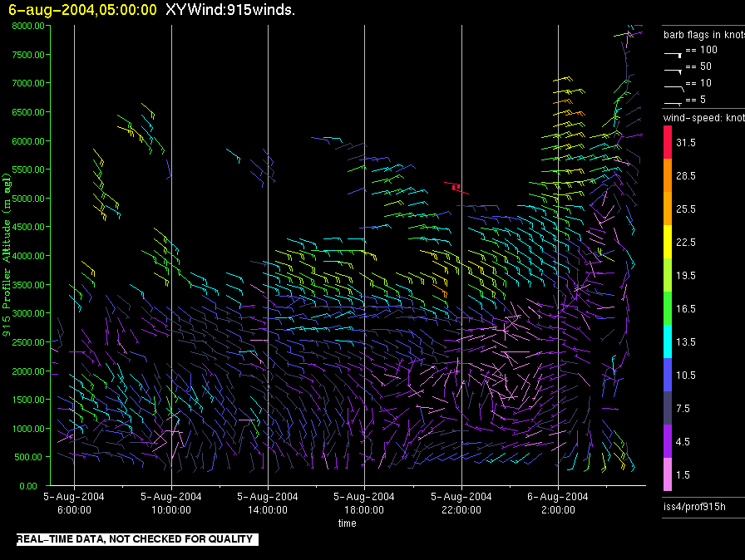
Task: Click the 6500.00 altitude tick label
Action: (28, 112)
